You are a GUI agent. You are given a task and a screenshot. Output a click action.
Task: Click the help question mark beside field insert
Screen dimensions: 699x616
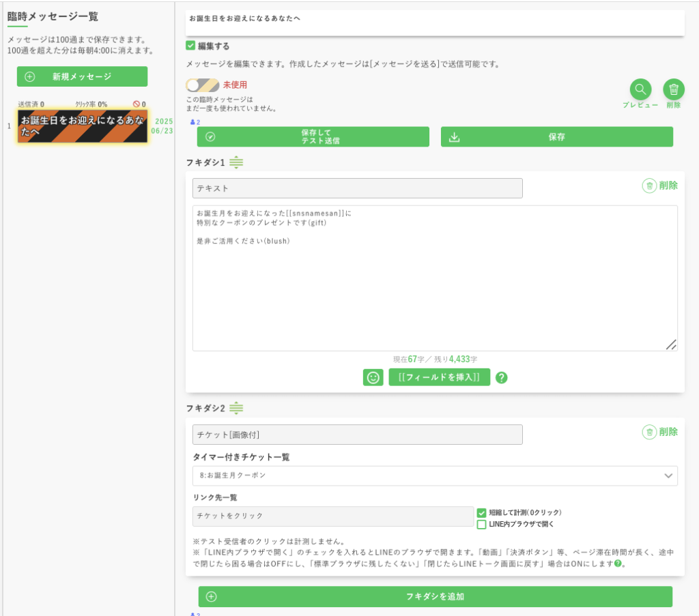[502, 377]
